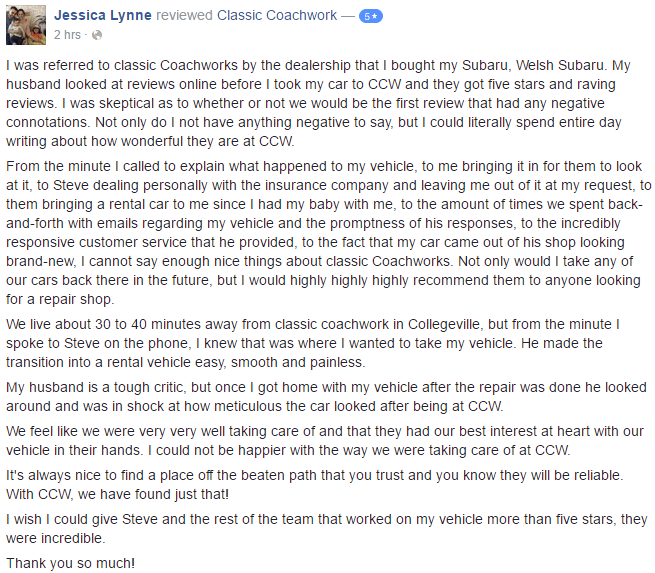Click the words 'Welsh Subaru' in the review
This screenshot has height=573, width=655.
[x=559, y=66]
